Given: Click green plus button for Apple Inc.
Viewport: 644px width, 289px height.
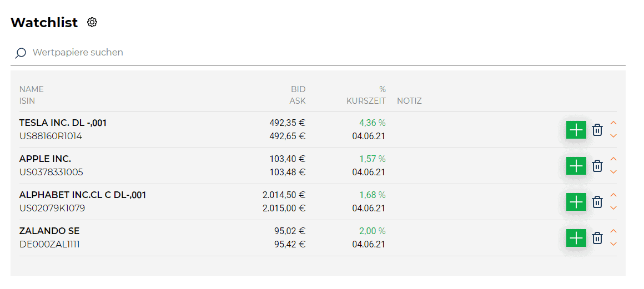Looking at the screenshot, I should 576,166.
